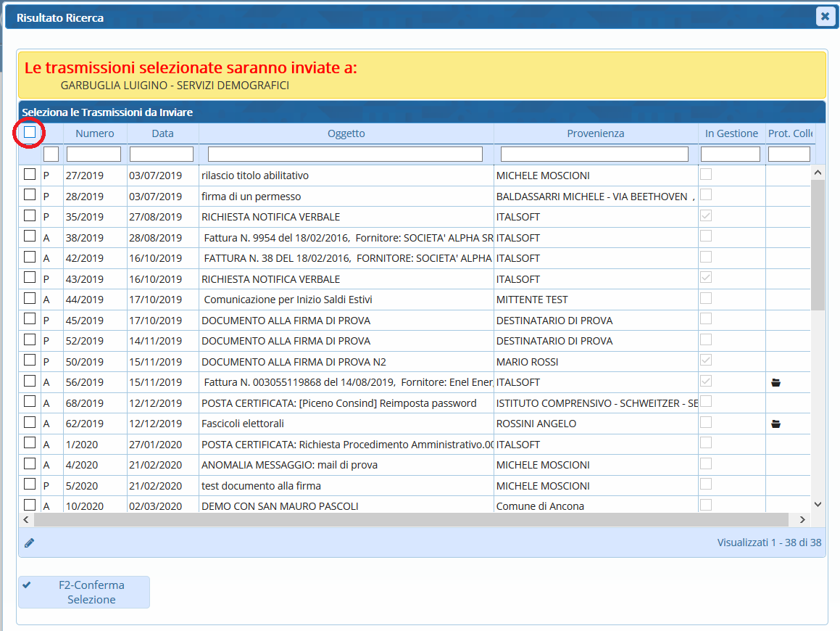Click the horizontal scrollbar left arrow

click(x=26, y=519)
